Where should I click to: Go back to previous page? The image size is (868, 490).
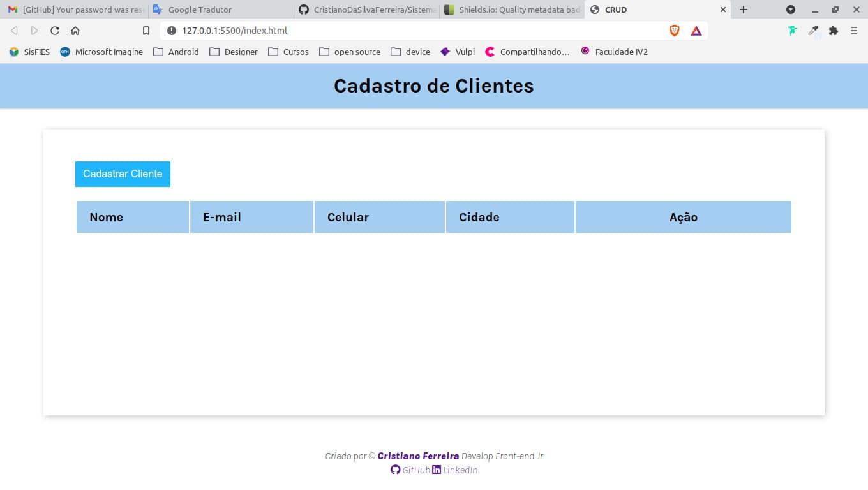pos(14,31)
